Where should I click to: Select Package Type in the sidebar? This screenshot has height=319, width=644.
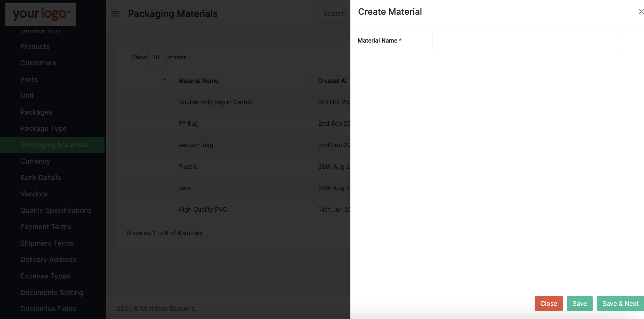[x=43, y=128]
